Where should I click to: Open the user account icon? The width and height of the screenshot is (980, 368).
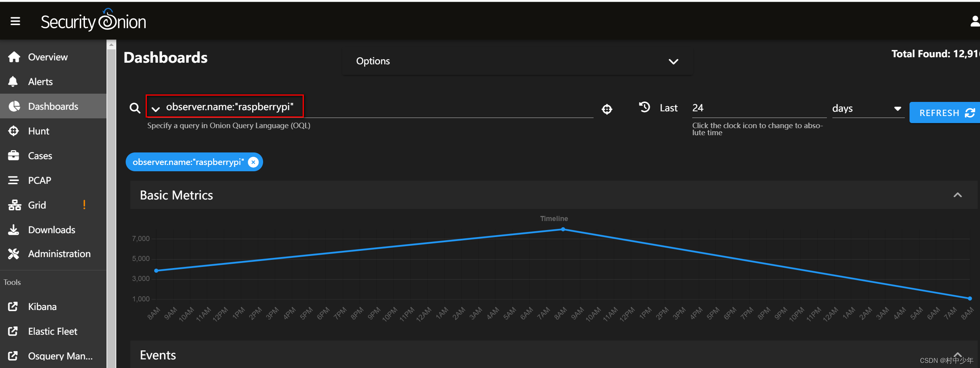(x=975, y=21)
